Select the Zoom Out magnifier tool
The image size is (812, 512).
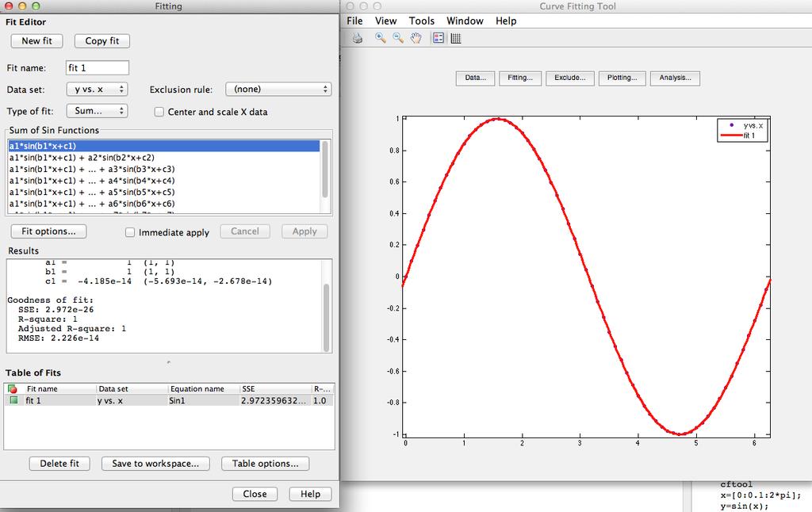(398, 38)
